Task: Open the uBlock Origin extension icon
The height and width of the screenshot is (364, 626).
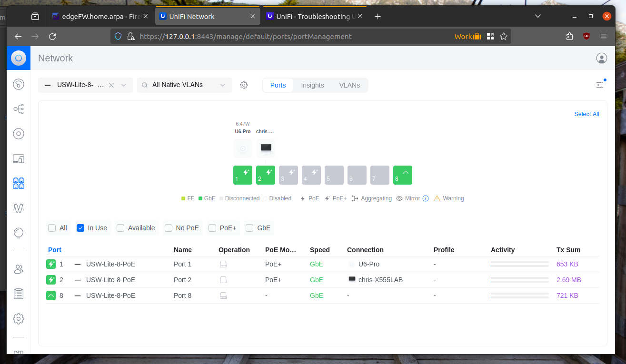Action: tap(586, 36)
